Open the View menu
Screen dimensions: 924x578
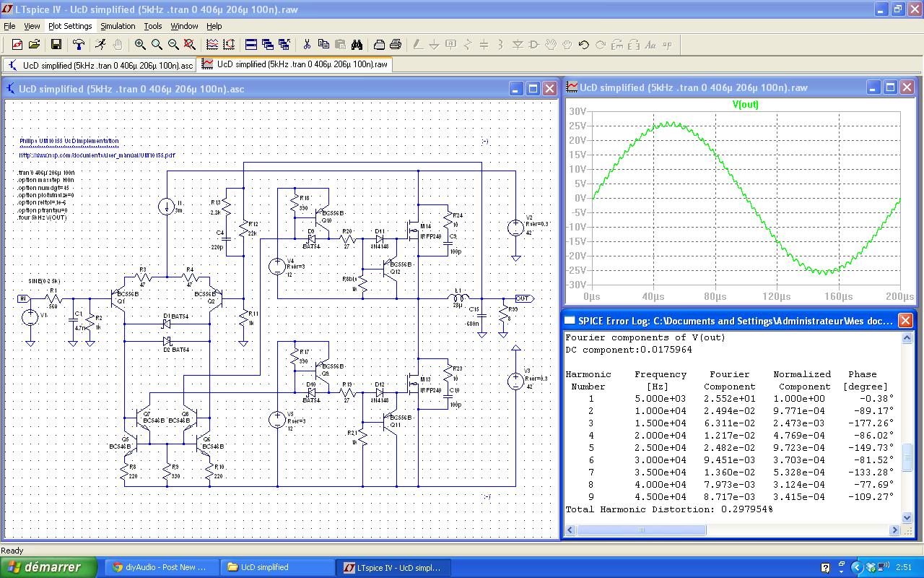tap(32, 26)
